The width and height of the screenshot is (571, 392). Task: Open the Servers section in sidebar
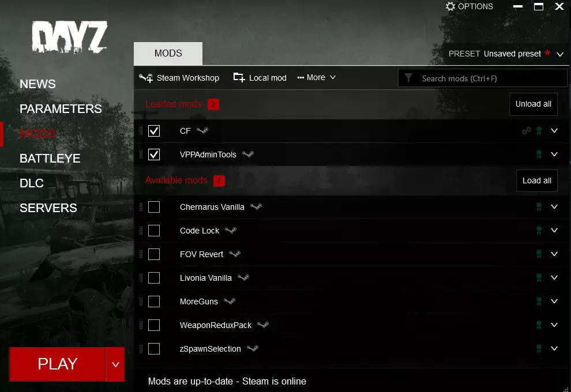(48, 208)
